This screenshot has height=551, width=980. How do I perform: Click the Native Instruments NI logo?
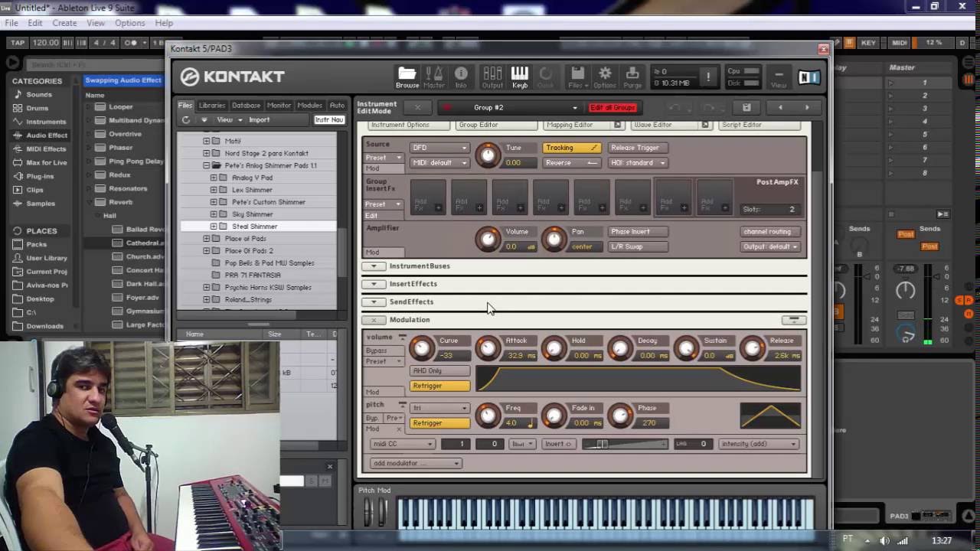point(808,77)
